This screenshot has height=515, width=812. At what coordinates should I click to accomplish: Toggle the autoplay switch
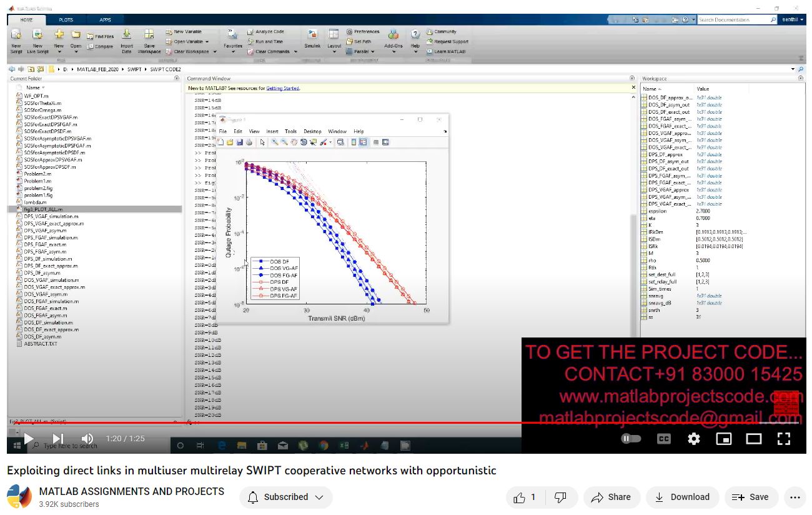631,439
